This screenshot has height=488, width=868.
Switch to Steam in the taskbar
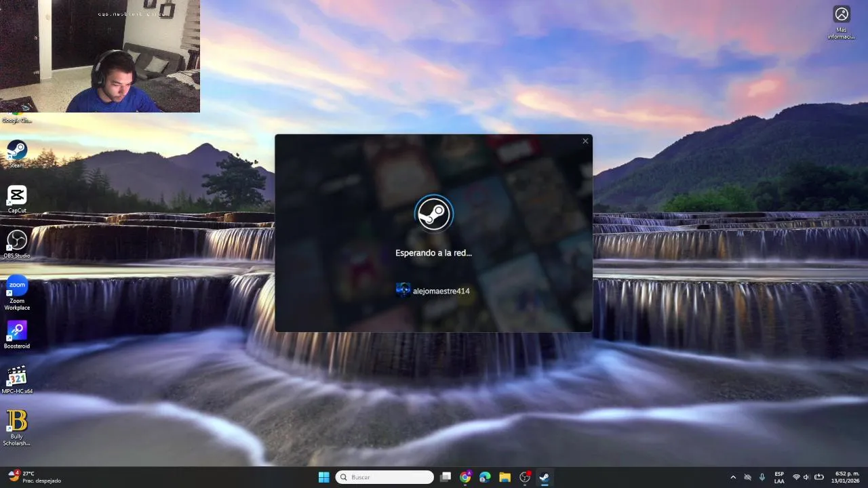544,477
